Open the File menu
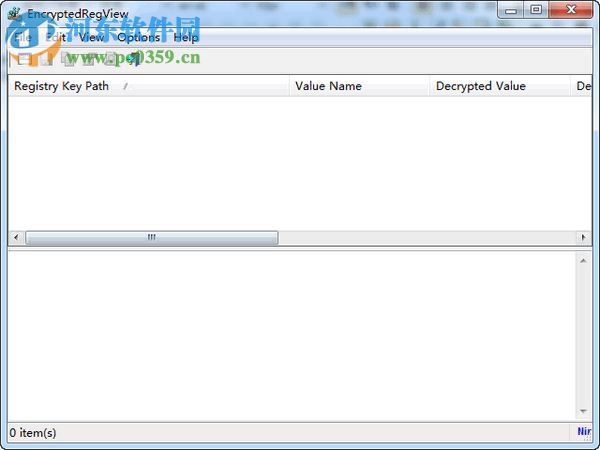Screen dimensions: 600x450 pyautogui.click(x=22, y=38)
